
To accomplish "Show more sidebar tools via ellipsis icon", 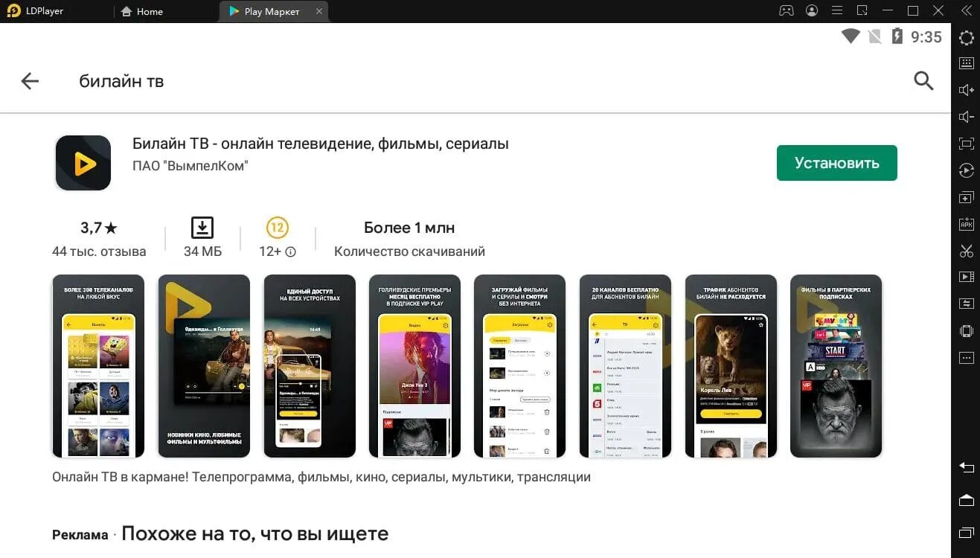I will (966, 358).
